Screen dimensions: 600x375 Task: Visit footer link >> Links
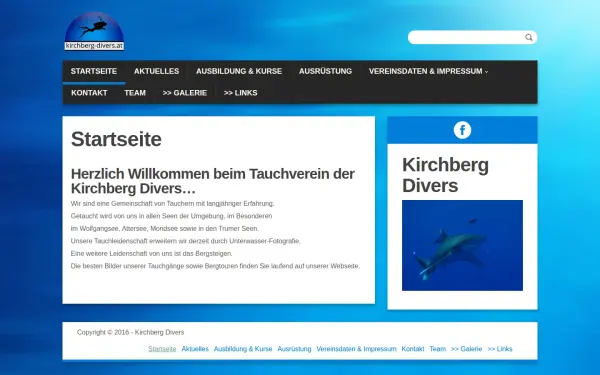pos(500,349)
